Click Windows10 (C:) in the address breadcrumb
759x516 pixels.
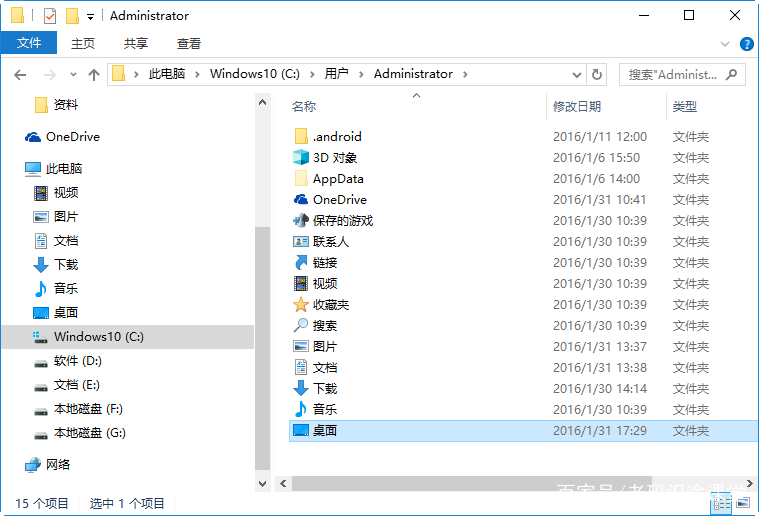click(255, 74)
